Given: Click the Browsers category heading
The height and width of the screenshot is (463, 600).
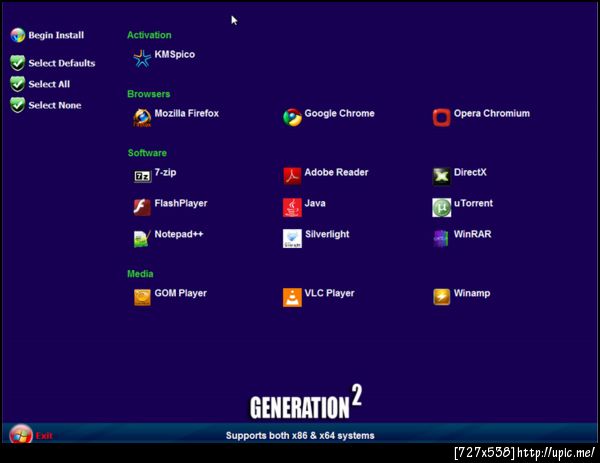Looking at the screenshot, I should tap(148, 94).
